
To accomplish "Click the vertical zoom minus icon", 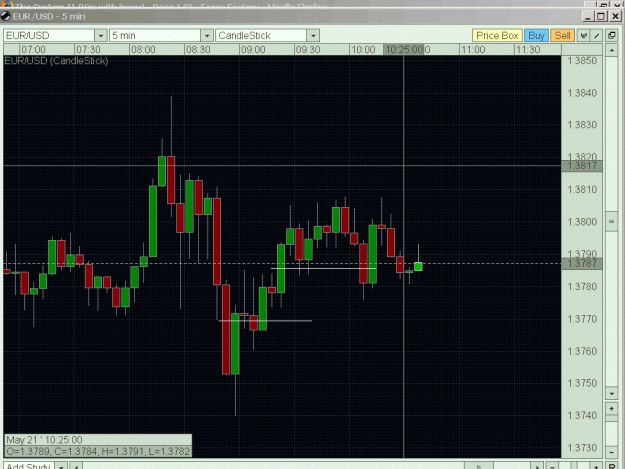I will pyautogui.click(x=611, y=452).
